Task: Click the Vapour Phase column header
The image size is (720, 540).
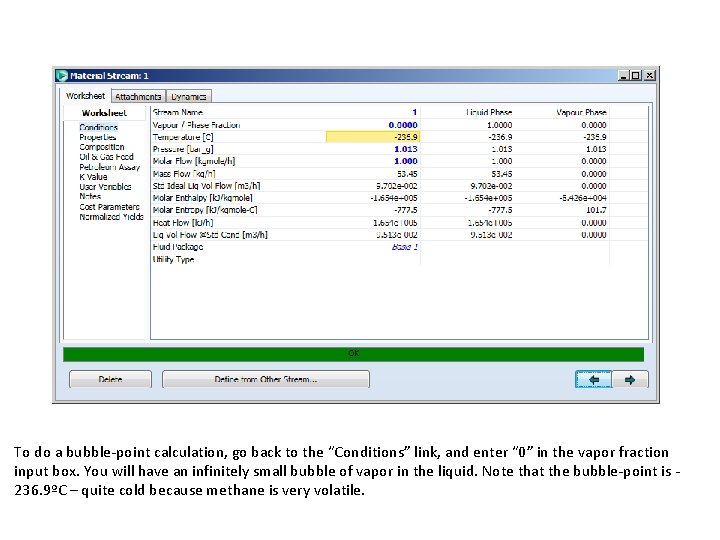Action: 581,112
